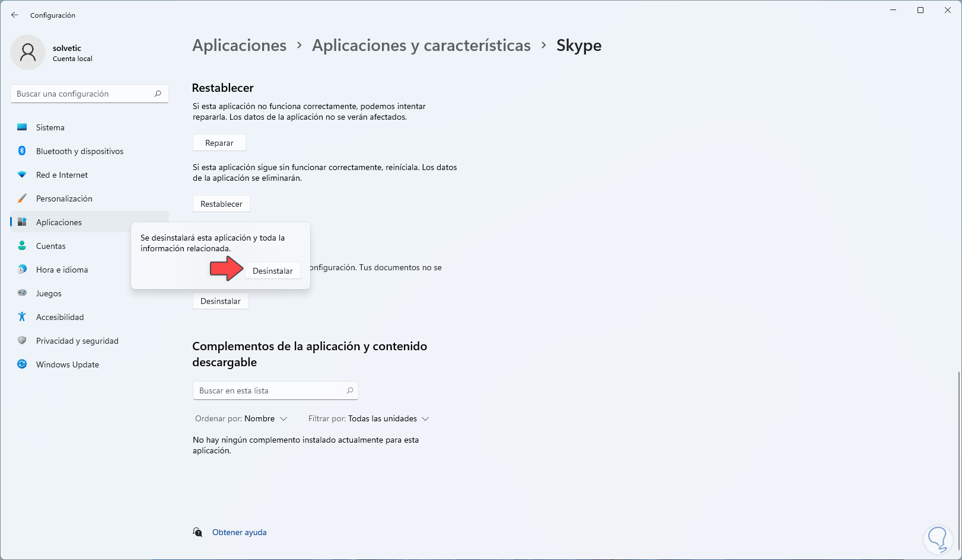
Task: Minimize the Configuración window
Action: [x=893, y=10]
